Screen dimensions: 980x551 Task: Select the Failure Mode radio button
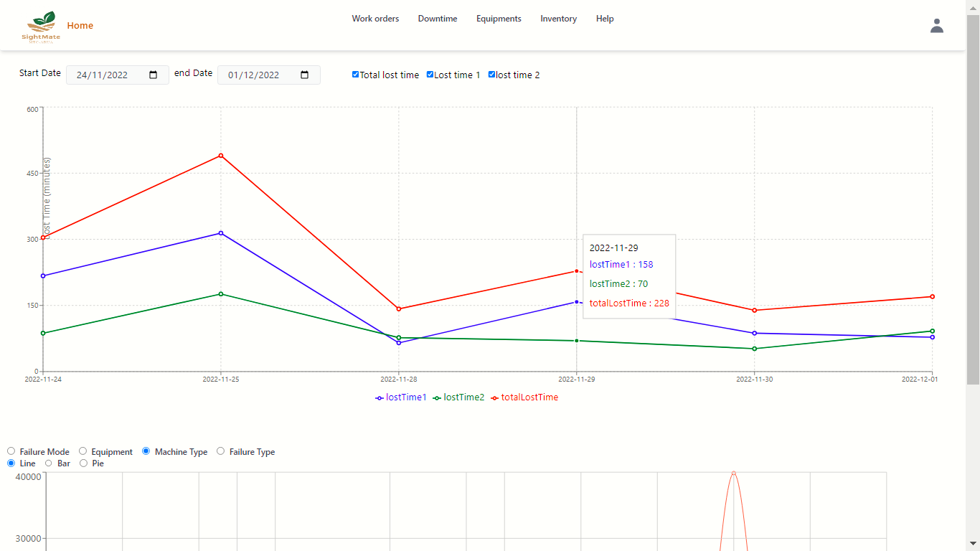click(11, 451)
